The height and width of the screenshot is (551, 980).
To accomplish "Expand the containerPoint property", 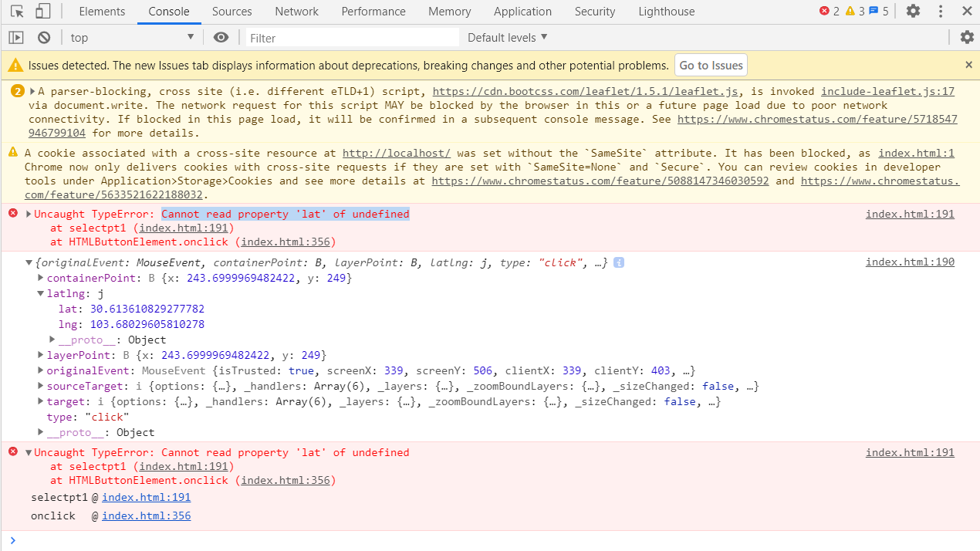I will click(41, 278).
